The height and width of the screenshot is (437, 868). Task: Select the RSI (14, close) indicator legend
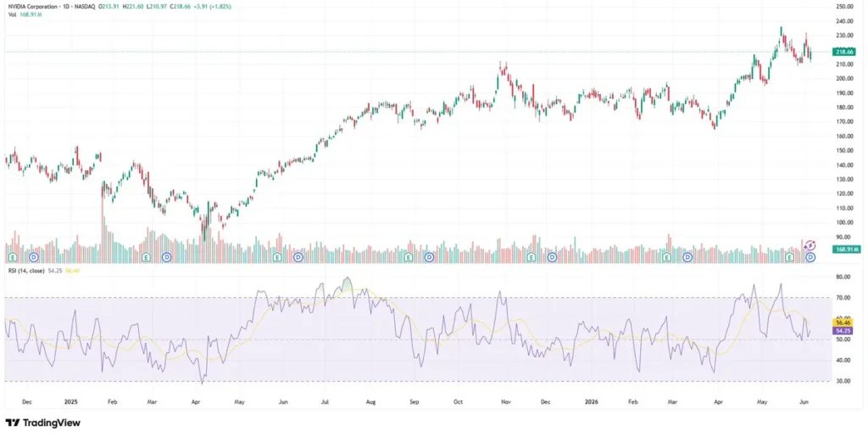coord(26,271)
